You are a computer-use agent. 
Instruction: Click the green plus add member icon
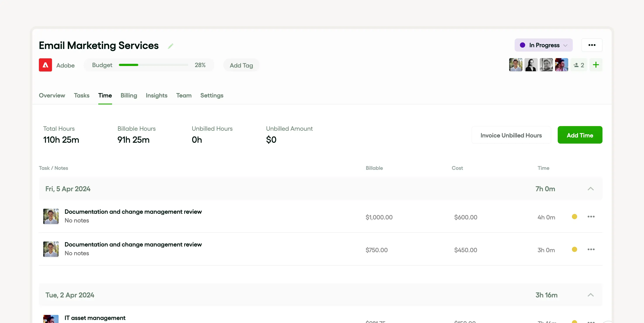596,65
